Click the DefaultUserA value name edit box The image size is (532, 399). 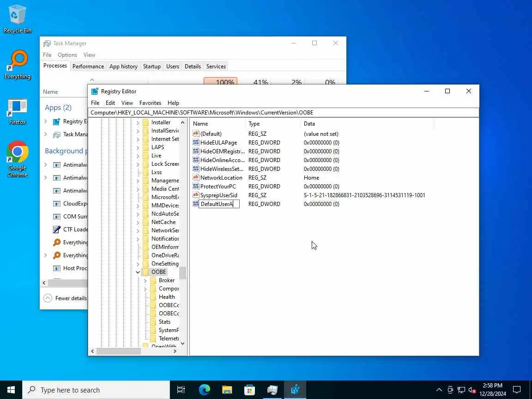[219, 204]
